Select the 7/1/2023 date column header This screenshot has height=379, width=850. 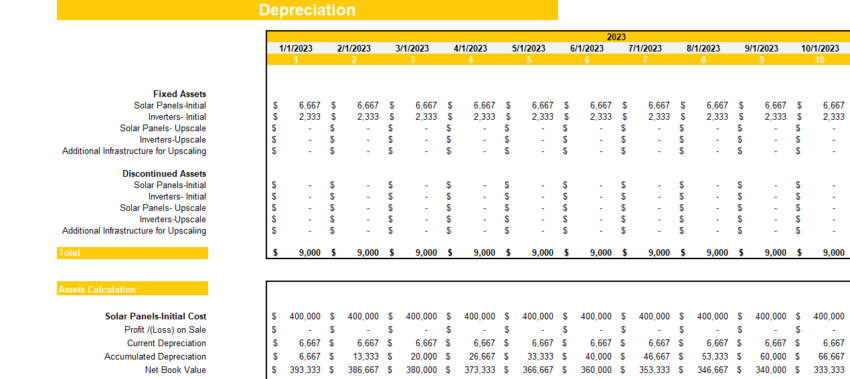tap(645, 49)
